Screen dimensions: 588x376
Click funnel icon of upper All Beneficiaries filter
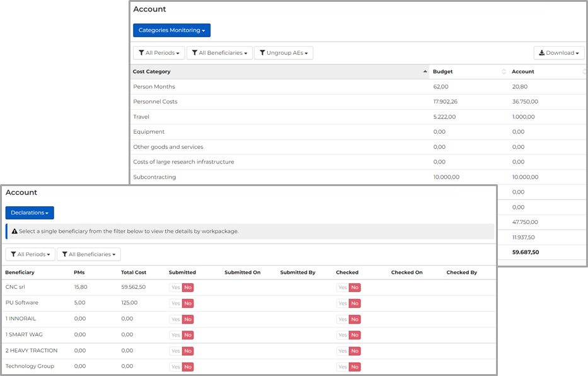195,53
